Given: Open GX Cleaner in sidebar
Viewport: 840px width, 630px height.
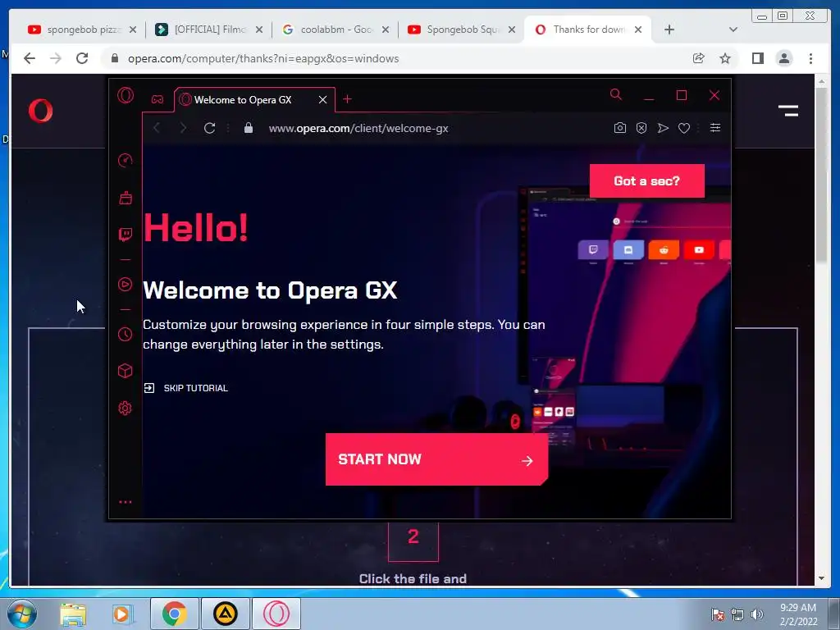Looking at the screenshot, I should [126, 198].
